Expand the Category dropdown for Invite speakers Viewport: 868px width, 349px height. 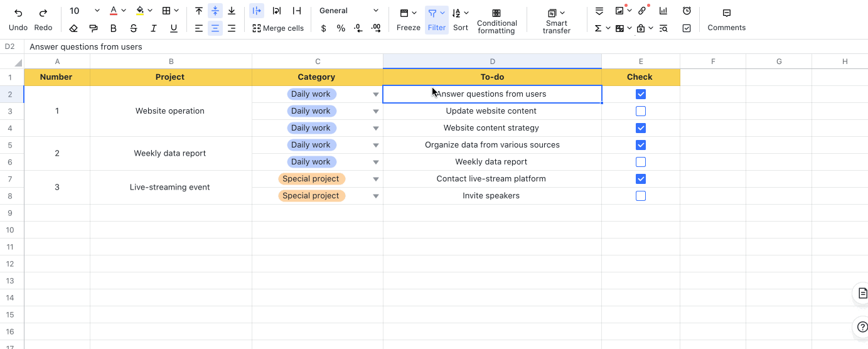[376, 196]
